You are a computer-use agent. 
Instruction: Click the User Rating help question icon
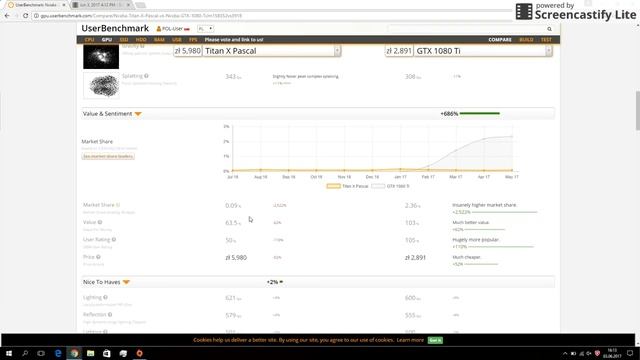(114, 240)
